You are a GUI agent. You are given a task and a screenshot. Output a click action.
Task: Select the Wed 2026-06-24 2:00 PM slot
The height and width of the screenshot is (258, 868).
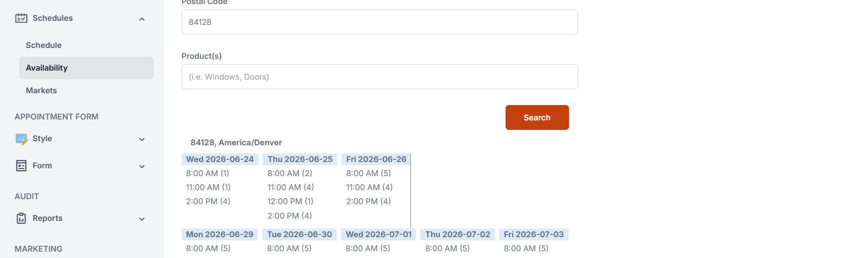click(x=208, y=201)
